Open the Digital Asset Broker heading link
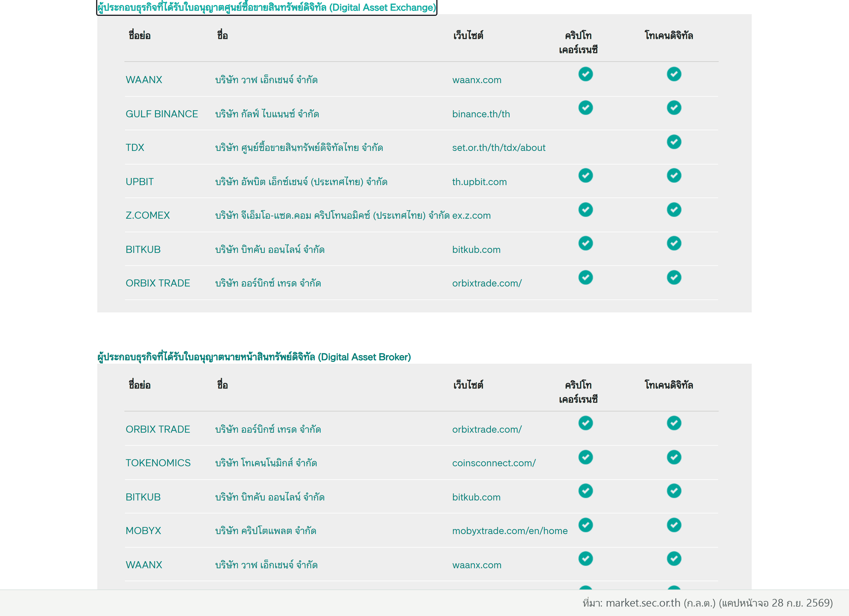 click(x=254, y=357)
